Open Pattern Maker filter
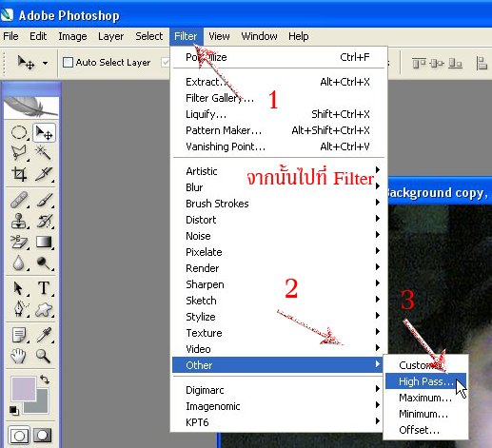The image size is (492, 448). tap(278, 130)
